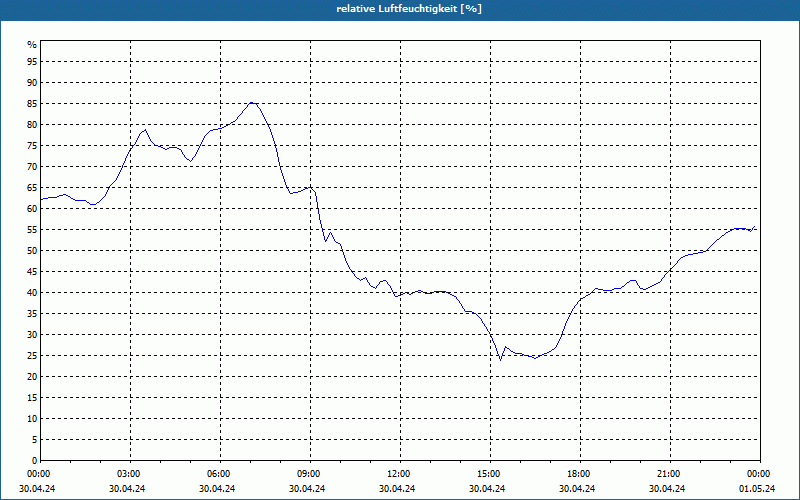This screenshot has width=800, height=500.
Task: Click the y-axis label '80'
Action: click(x=32, y=124)
